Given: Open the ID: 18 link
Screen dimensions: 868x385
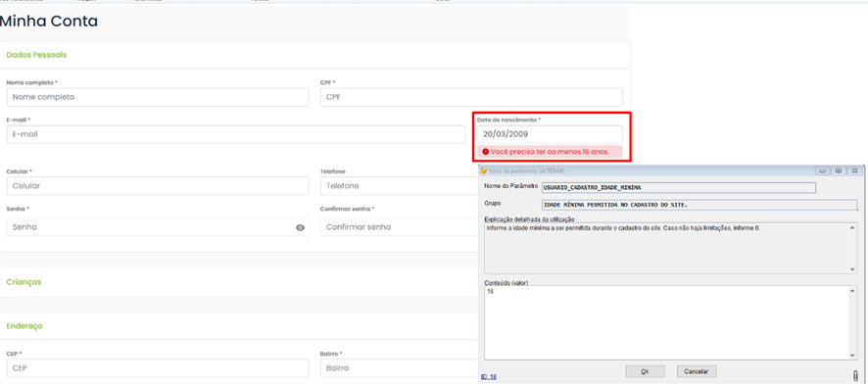Looking at the screenshot, I should pos(489,377).
